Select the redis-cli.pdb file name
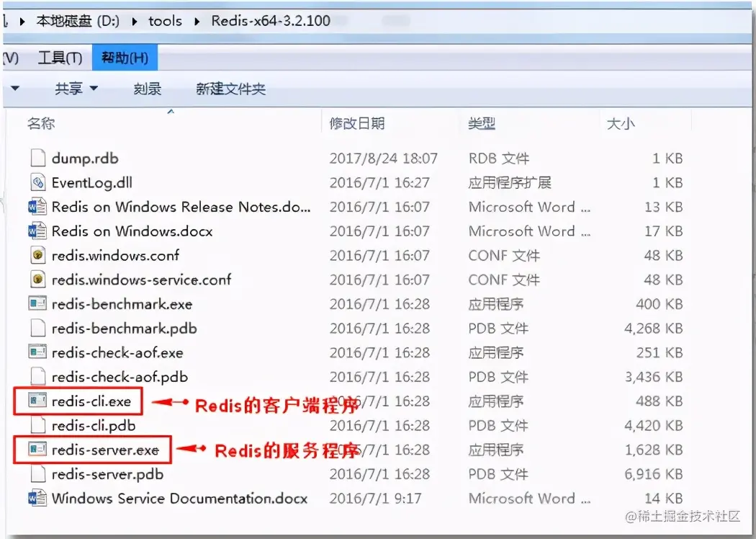 pyautogui.click(x=94, y=426)
